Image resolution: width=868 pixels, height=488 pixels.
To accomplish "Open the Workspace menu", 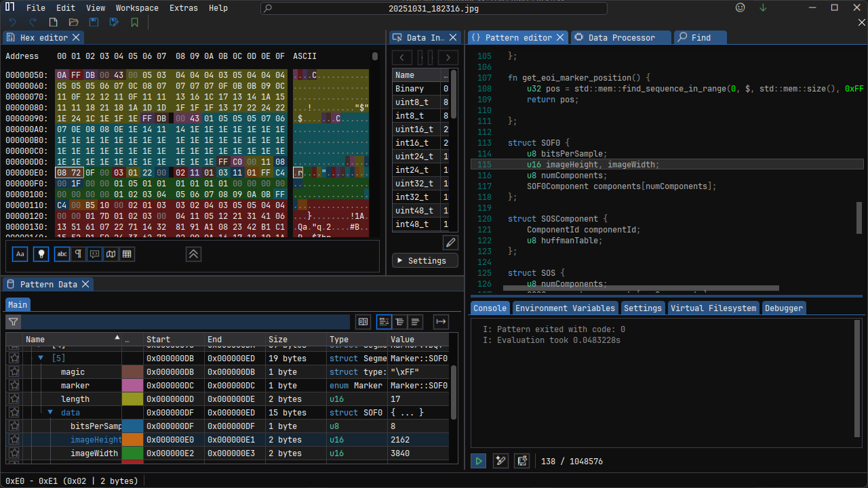I will tap(136, 8).
